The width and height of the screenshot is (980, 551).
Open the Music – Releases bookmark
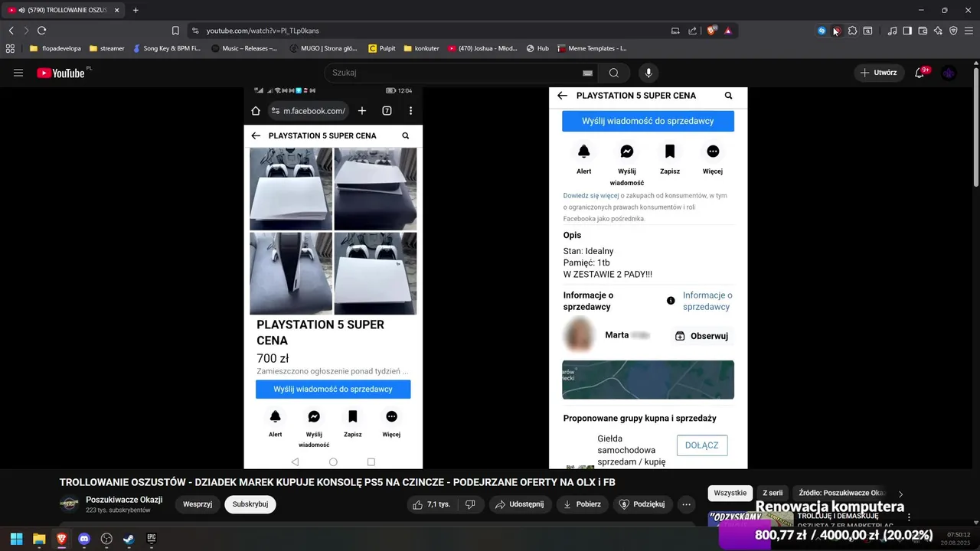tap(244, 48)
